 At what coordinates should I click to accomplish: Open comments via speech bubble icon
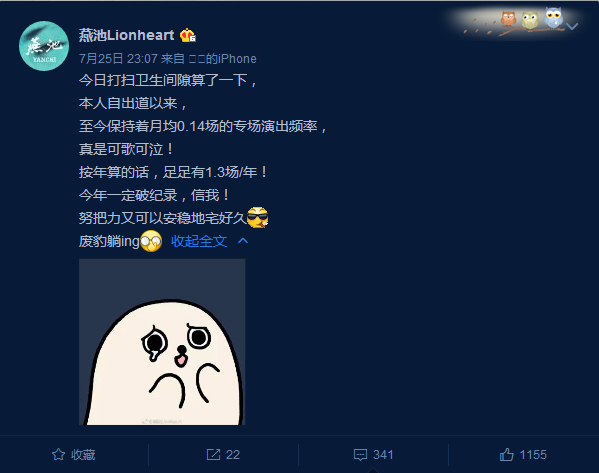[360, 455]
